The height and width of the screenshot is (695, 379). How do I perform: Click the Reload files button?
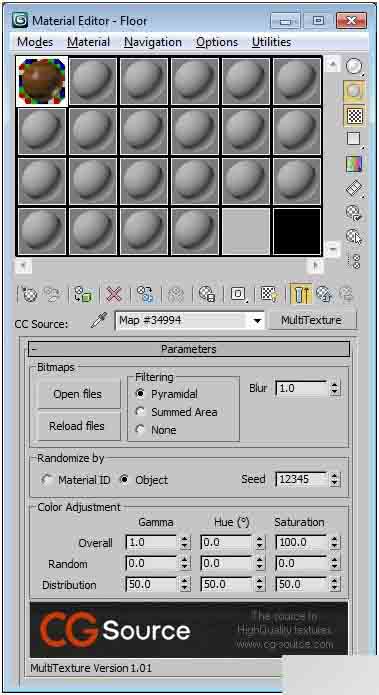pos(78,426)
